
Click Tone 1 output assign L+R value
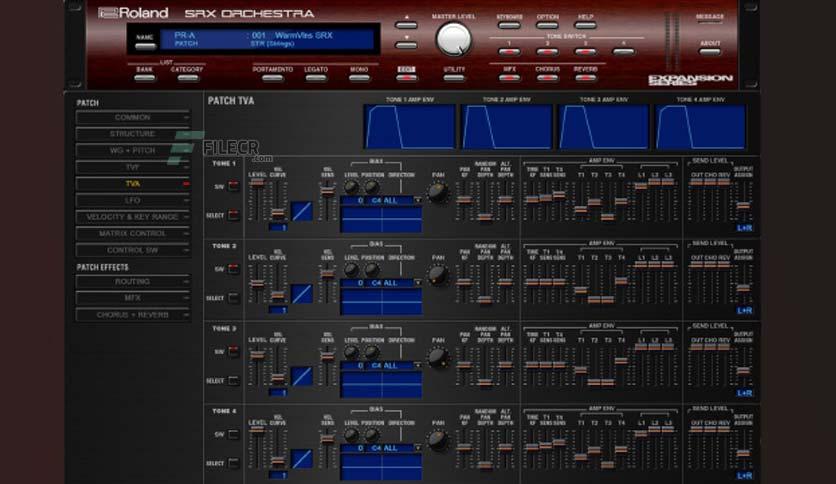(744, 228)
